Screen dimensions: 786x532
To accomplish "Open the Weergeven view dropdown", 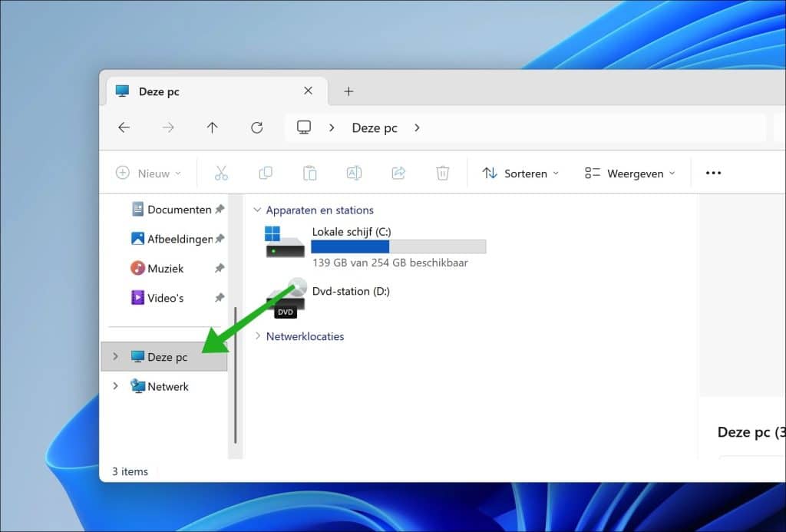I will tap(629, 173).
